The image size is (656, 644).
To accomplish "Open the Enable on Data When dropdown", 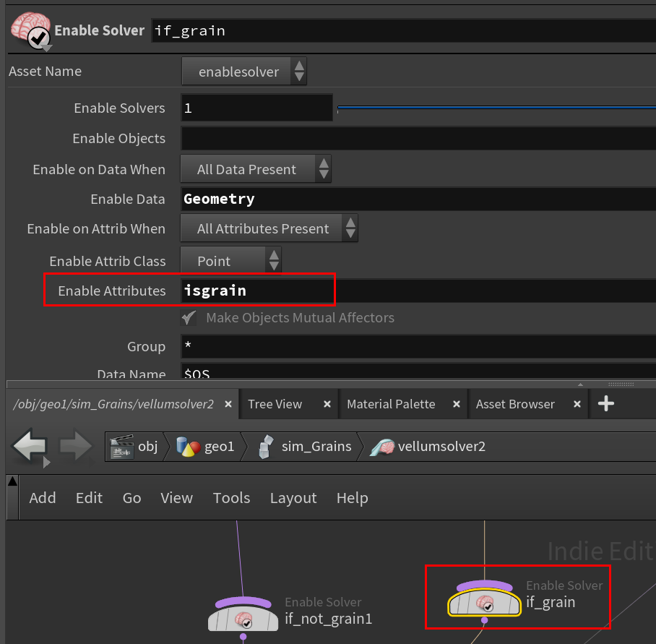I will (x=256, y=169).
